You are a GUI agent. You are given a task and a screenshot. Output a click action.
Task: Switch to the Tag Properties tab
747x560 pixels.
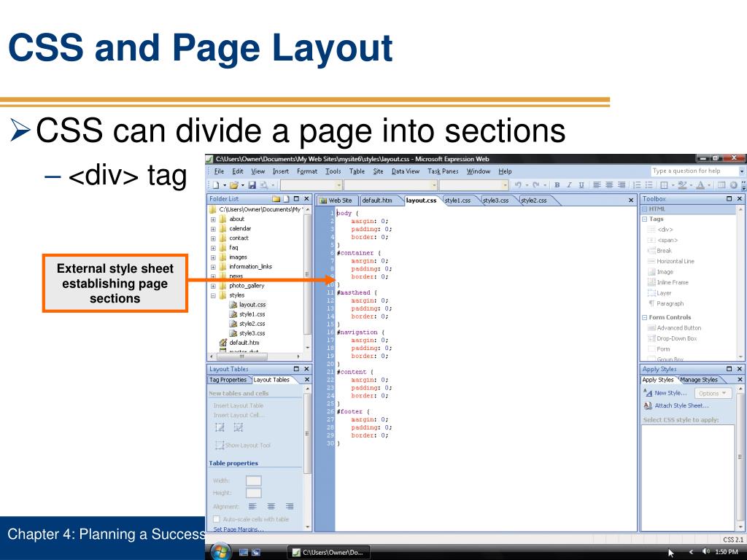coord(228,380)
